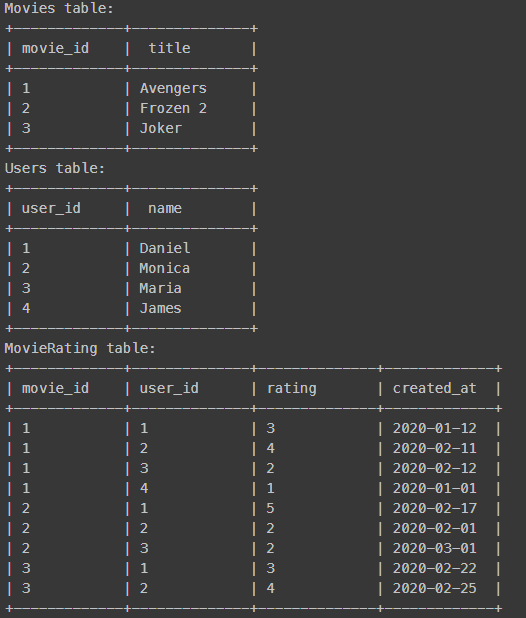526x618 pixels.
Task: Select the name 'Maria' in Users
Action: (160, 289)
